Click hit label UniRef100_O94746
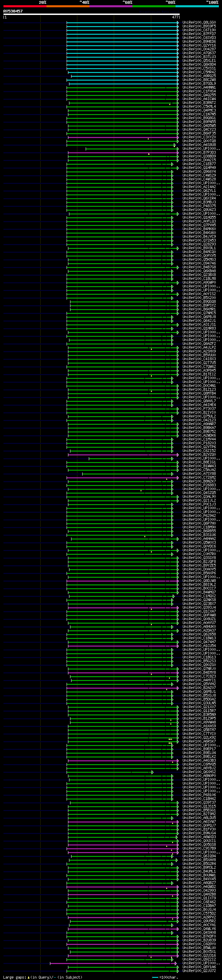This screenshot has height=980, width=222. [199, 263]
